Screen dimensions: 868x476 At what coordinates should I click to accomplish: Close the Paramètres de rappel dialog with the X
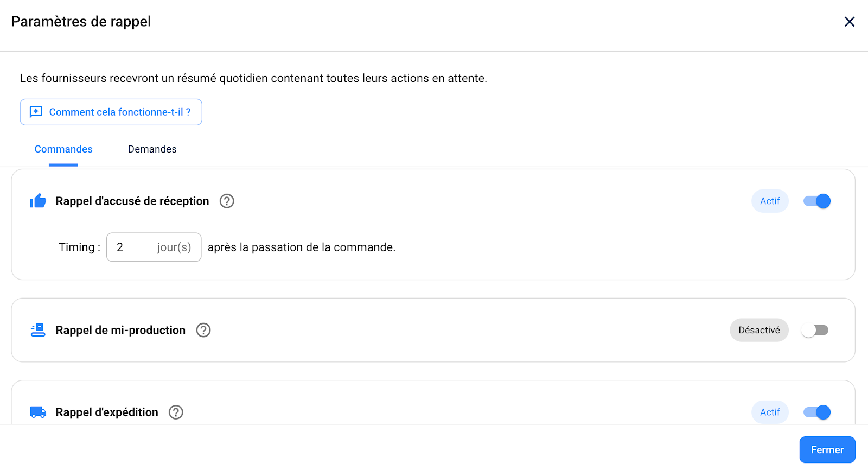pos(850,22)
